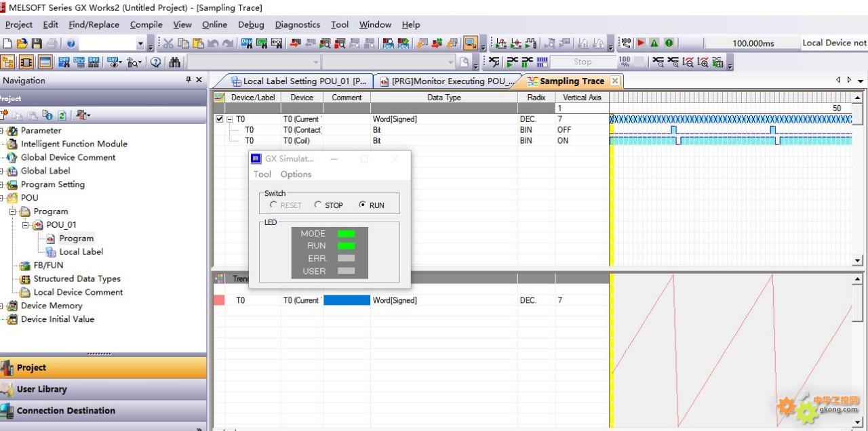Viewport: 868px width, 431px height.
Task: Save the project with the floppy disk icon
Action: [37, 43]
